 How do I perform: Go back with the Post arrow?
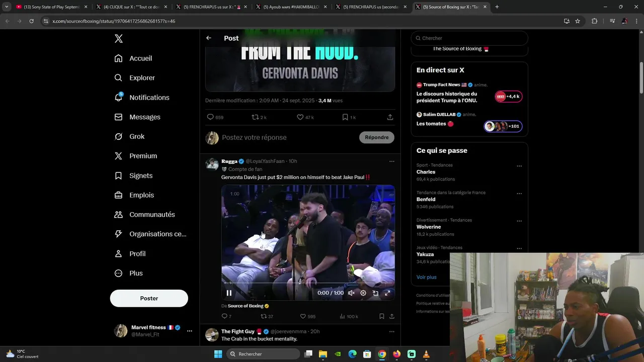point(209,38)
